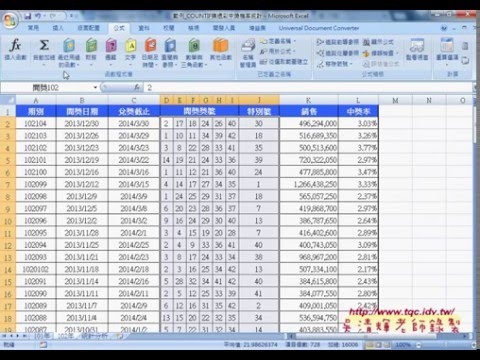
Task: Click the Redo arrow in Quick Access
Action: (53, 16)
